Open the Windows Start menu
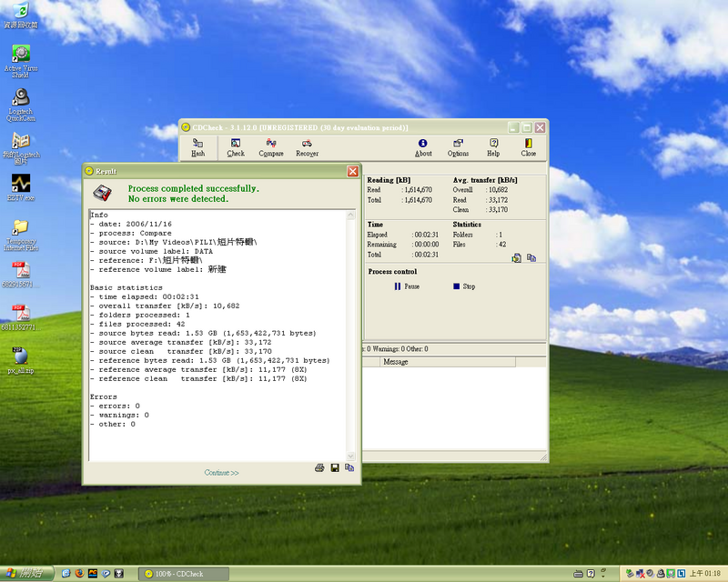Image resolution: width=728 pixels, height=582 pixels. pos(26,574)
